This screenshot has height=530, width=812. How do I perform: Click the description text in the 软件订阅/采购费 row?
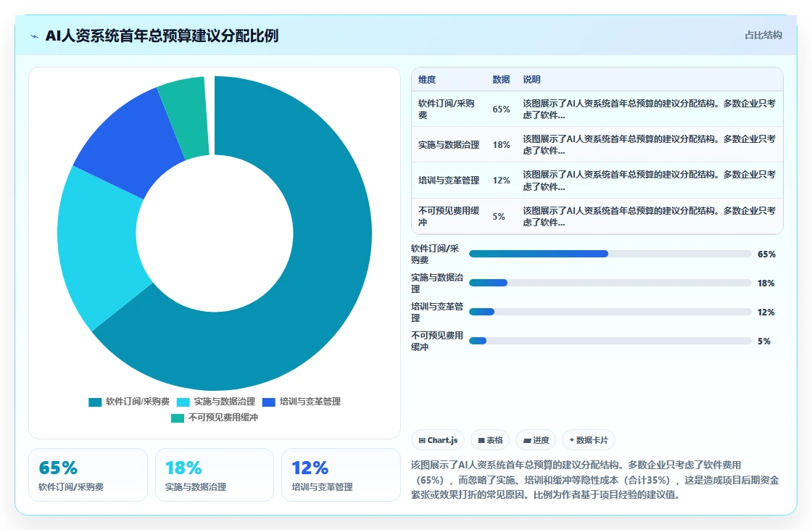(649, 109)
